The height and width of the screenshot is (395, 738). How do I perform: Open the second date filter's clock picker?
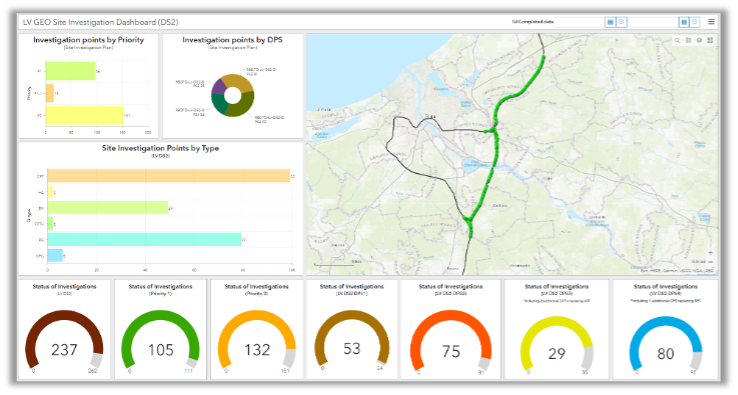point(695,22)
